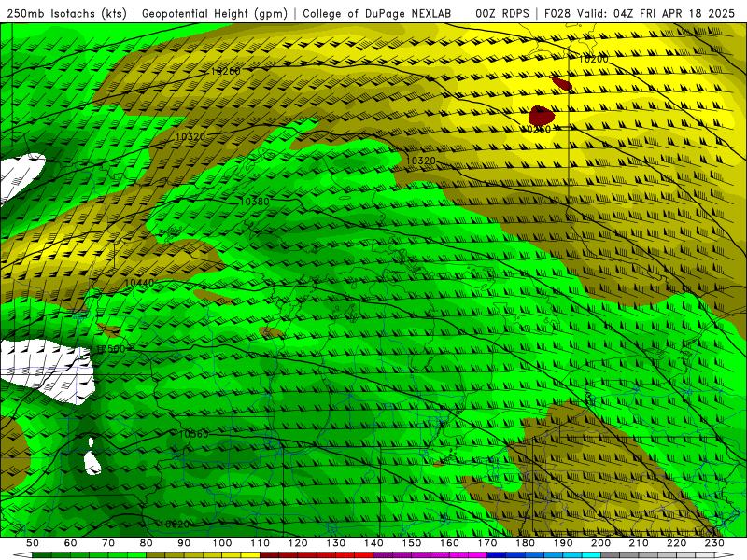Screen dimensions: 747x560
Task: Click the legend value 190
Action: tap(563, 543)
